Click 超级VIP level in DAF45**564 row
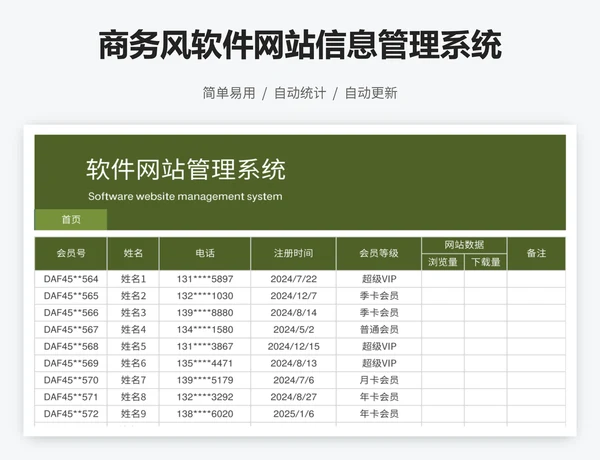 [379, 279]
